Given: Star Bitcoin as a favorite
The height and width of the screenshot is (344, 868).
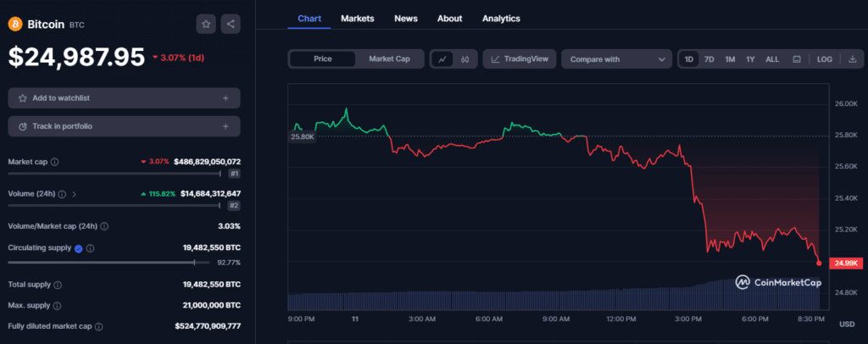Looking at the screenshot, I should 206,25.
